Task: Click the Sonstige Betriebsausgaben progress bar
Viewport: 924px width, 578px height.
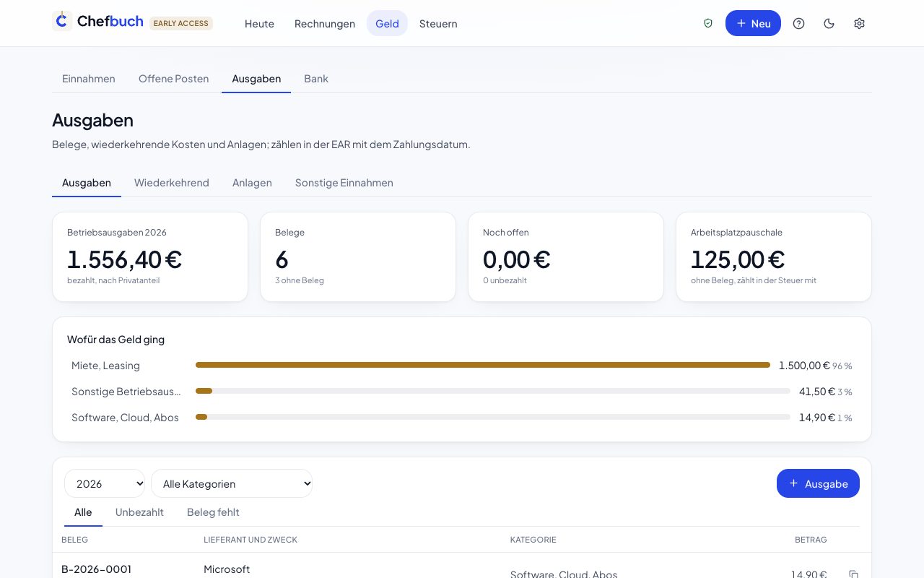Action: coord(493,392)
